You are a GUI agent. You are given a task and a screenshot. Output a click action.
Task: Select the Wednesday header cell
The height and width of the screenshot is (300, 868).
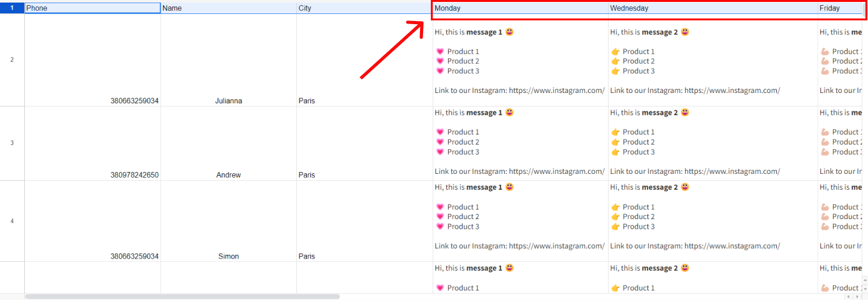pyautogui.click(x=712, y=8)
